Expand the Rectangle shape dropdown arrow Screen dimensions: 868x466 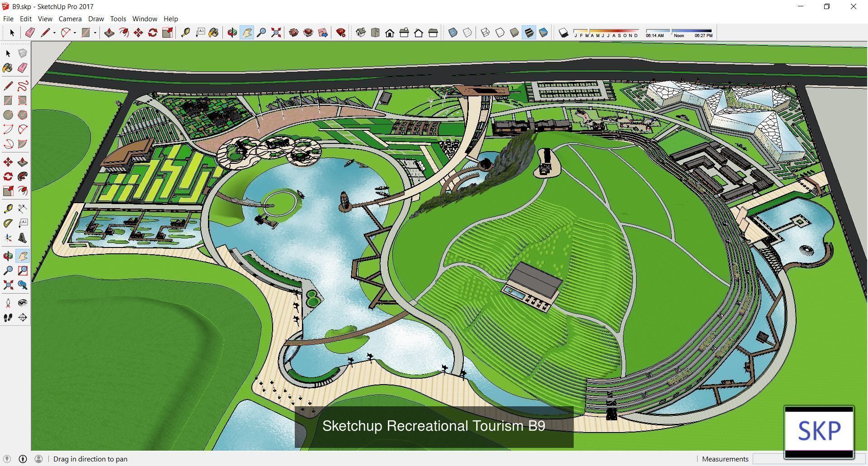(x=95, y=33)
